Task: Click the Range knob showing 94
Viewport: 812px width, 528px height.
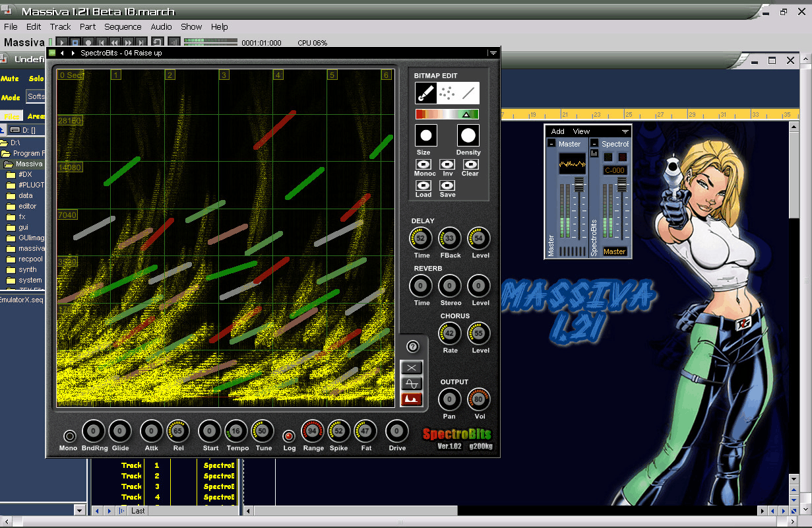Action: 313,431
